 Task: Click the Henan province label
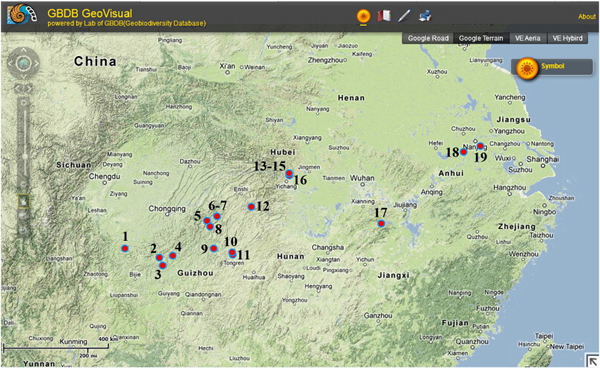pyautogui.click(x=351, y=98)
